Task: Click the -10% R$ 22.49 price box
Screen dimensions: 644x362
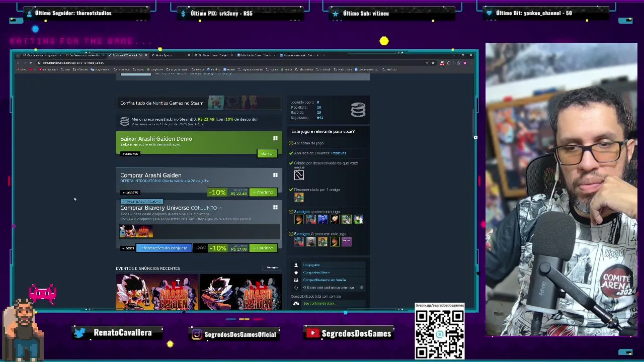Action: tap(228, 193)
